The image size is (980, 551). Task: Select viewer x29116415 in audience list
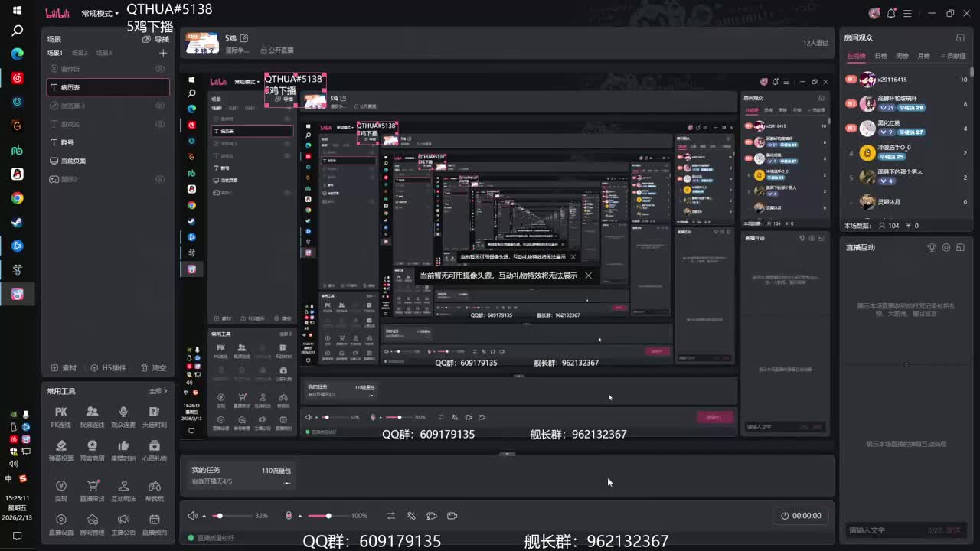click(x=907, y=80)
